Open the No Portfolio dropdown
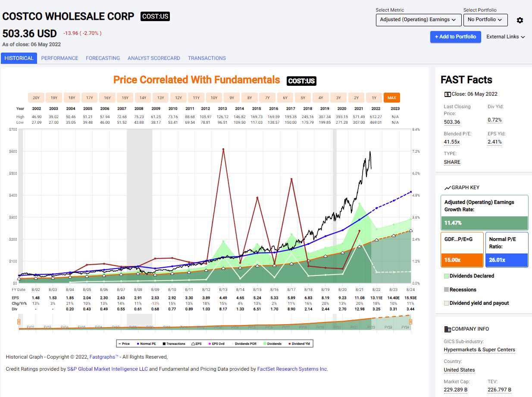 coord(485,20)
